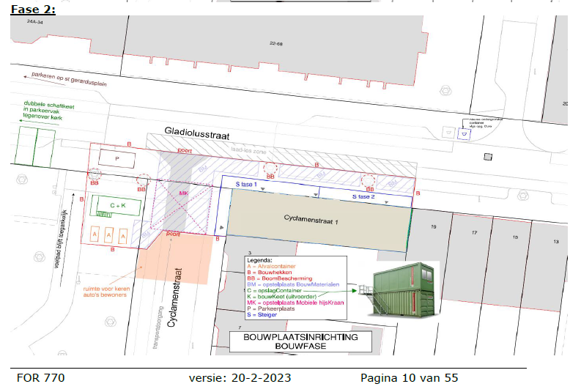Click the Cyclamenstraat 1 building block
The height and width of the screenshot is (392, 581).
(x=317, y=220)
